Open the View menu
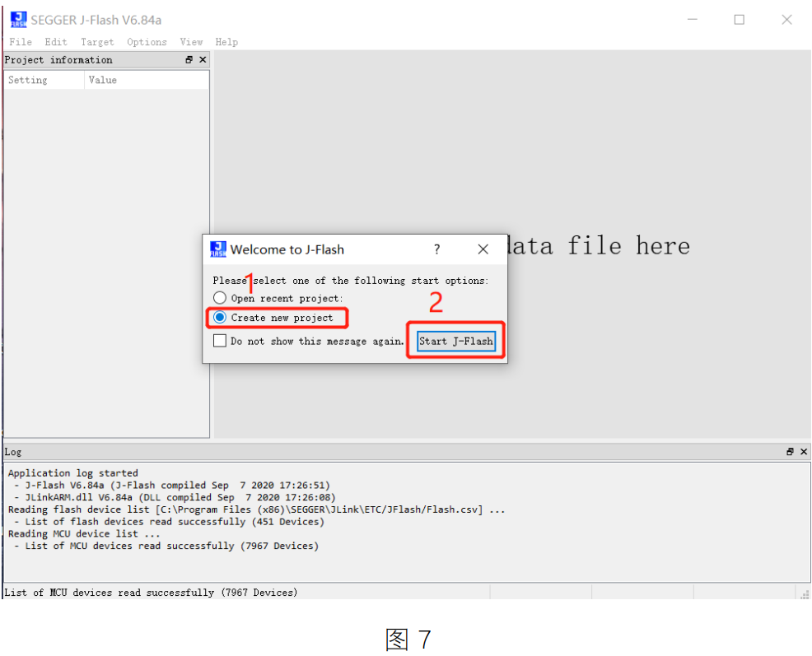Screen dimensions: 812x656 191,42
